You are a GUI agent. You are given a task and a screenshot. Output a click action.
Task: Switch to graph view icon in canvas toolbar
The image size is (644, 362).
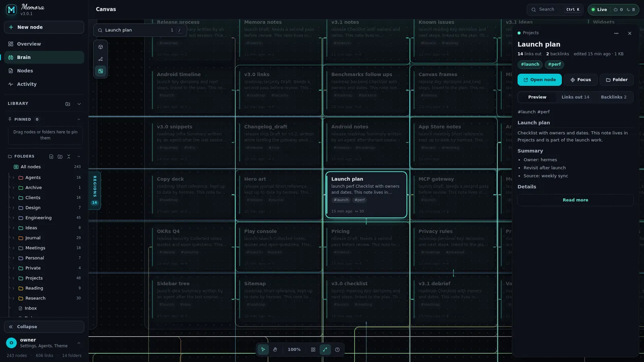coord(101,59)
